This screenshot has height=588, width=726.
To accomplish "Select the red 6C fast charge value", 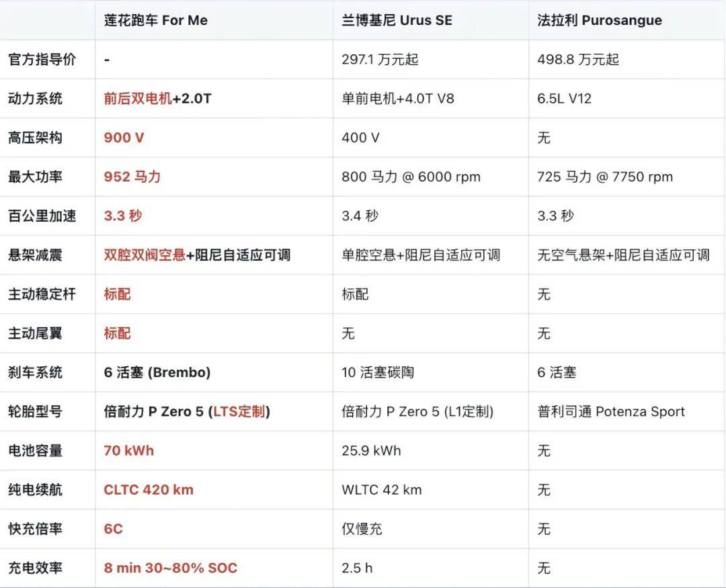I will [x=113, y=529].
